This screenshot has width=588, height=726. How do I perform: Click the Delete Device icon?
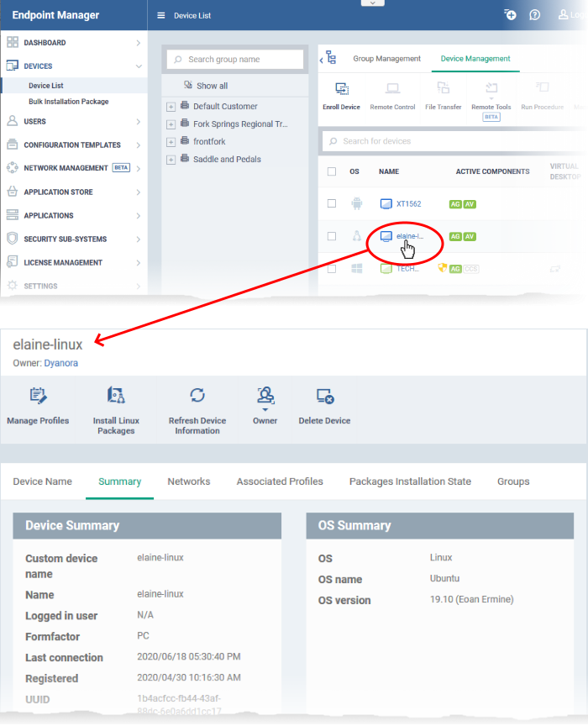coord(325,397)
